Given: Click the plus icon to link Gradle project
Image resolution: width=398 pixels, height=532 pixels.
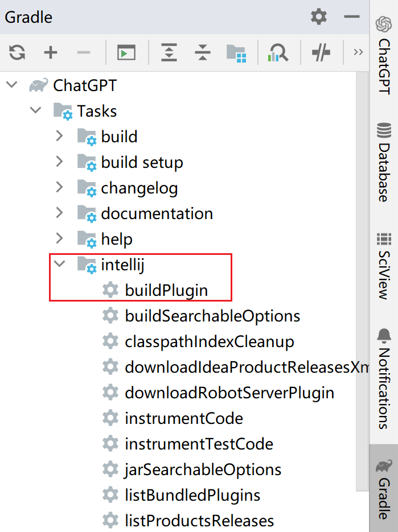Looking at the screenshot, I should (x=51, y=52).
